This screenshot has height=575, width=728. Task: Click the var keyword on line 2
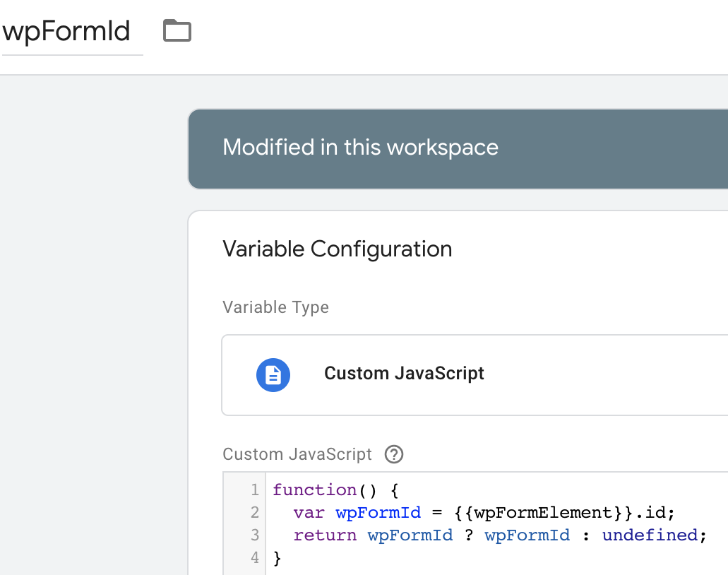309,513
